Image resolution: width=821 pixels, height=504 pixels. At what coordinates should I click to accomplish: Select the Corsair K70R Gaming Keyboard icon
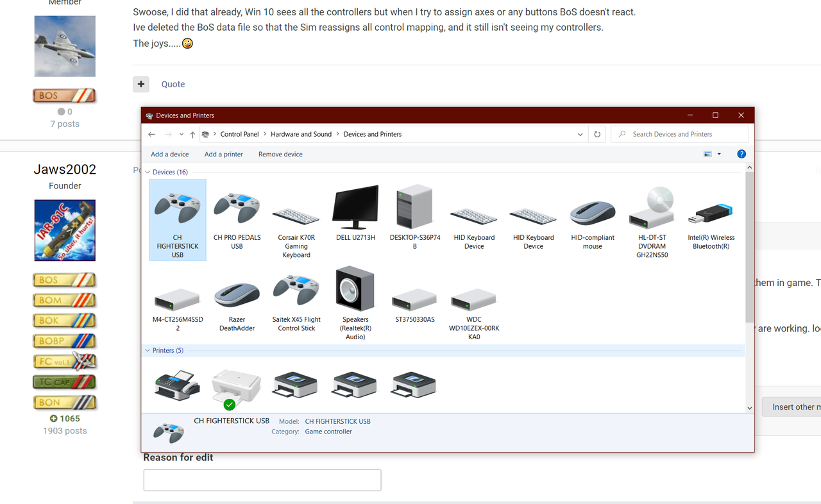click(296, 215)
